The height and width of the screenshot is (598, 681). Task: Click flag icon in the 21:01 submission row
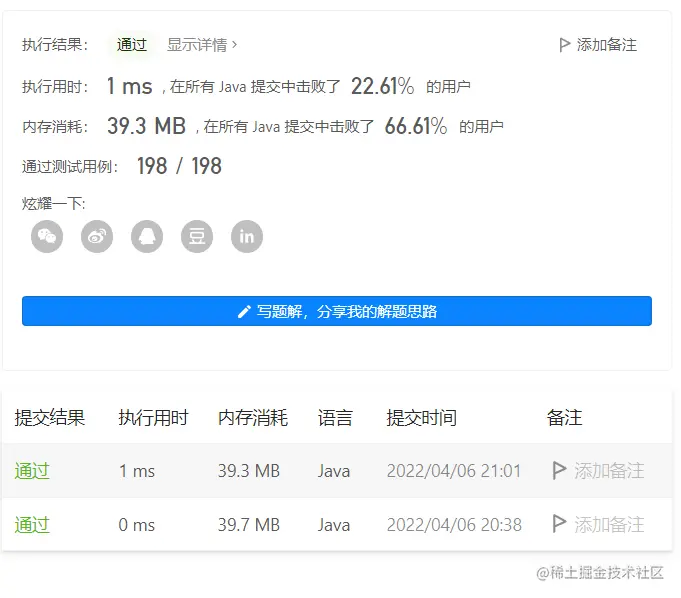point(559,470)
